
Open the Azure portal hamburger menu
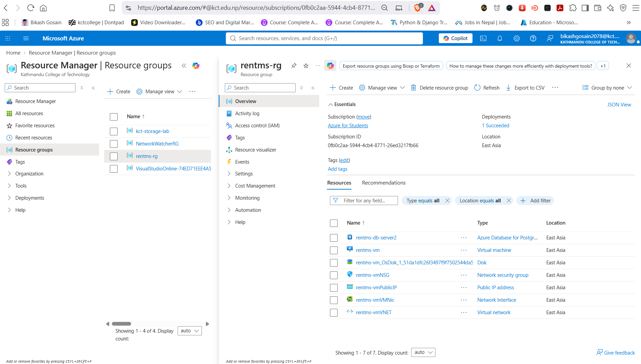pyautogui.click(x=26, y=38)
